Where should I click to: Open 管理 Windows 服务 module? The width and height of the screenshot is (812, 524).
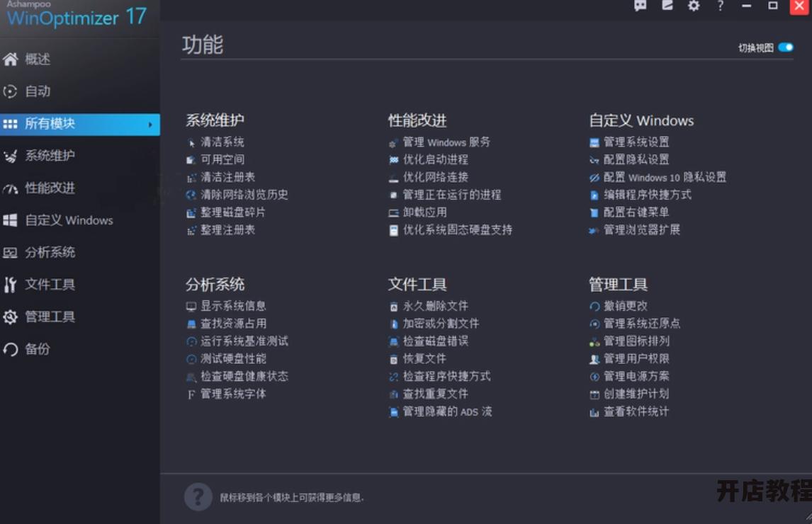(446, 142)
